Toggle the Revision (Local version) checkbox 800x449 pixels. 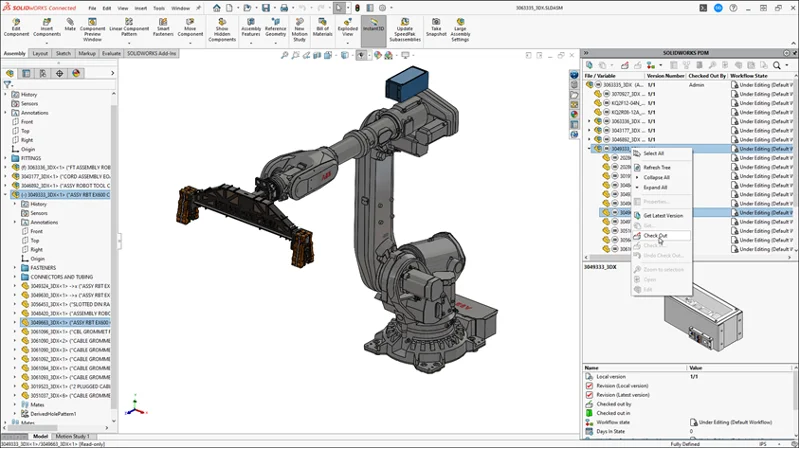click(x=588, y=385)
